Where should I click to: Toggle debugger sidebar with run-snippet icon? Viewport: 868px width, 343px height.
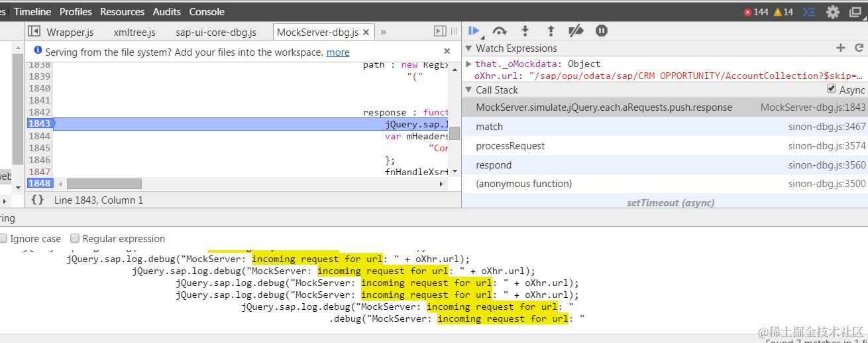(440, 31)
